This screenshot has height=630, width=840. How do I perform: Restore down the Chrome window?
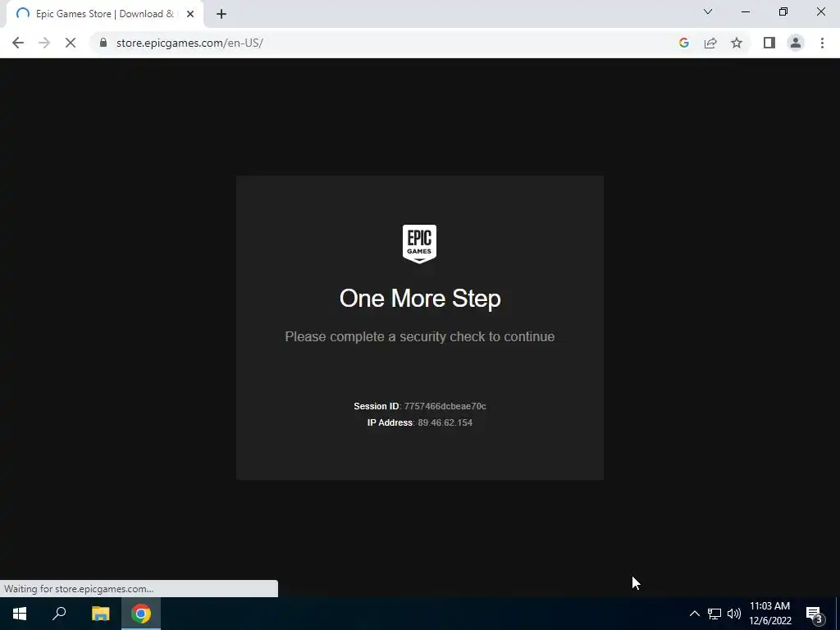point(783,11)
